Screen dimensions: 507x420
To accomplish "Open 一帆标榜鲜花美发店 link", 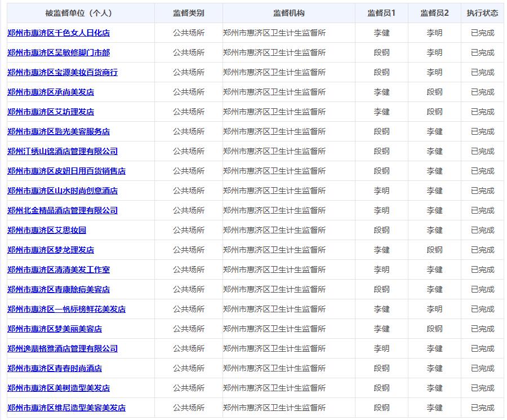I will click(66, 309).
